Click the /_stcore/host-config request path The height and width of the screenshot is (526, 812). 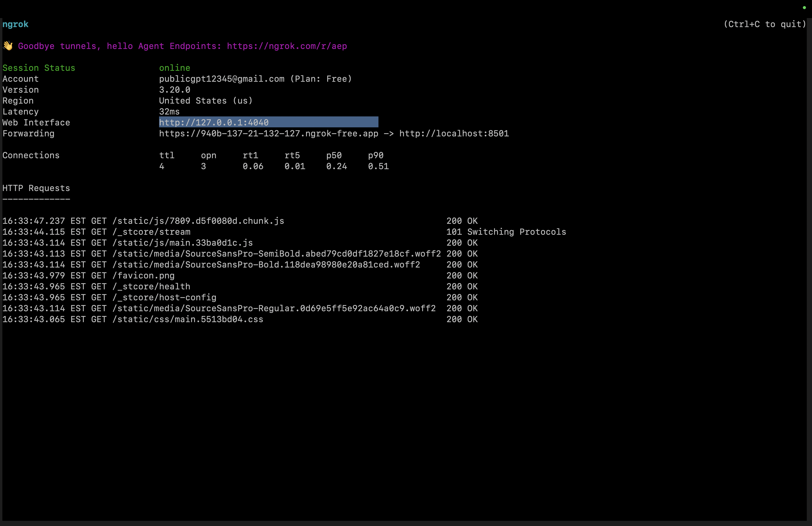tap(164, 297)
